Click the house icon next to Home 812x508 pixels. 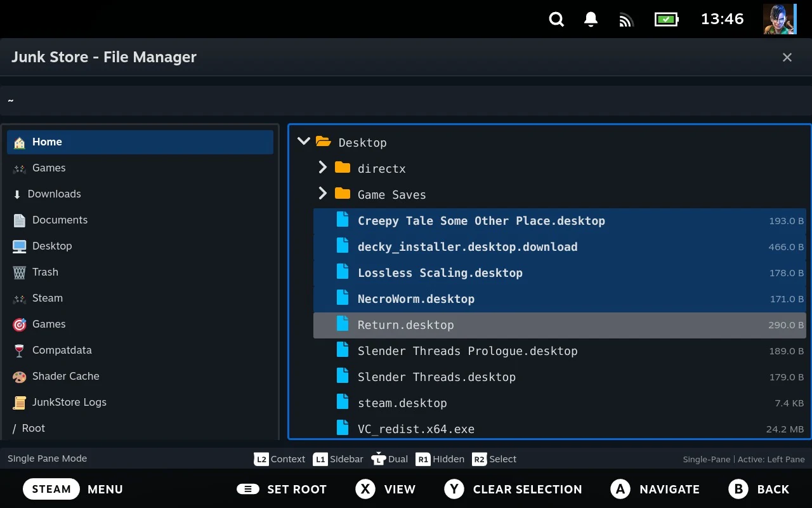[x=20, y=142]
